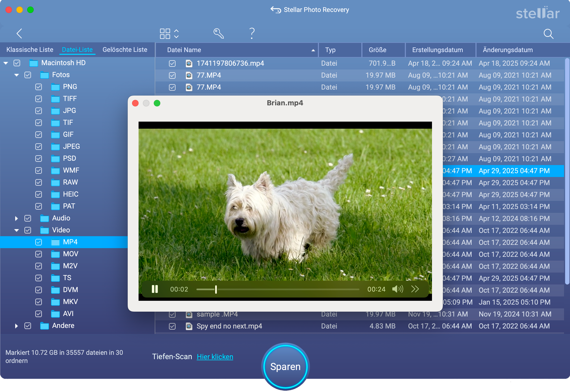The image size is (570, 392).
Task: Click the 'Jan 15, 2025 05:10 PM' cell
Action: coord(515,302)
